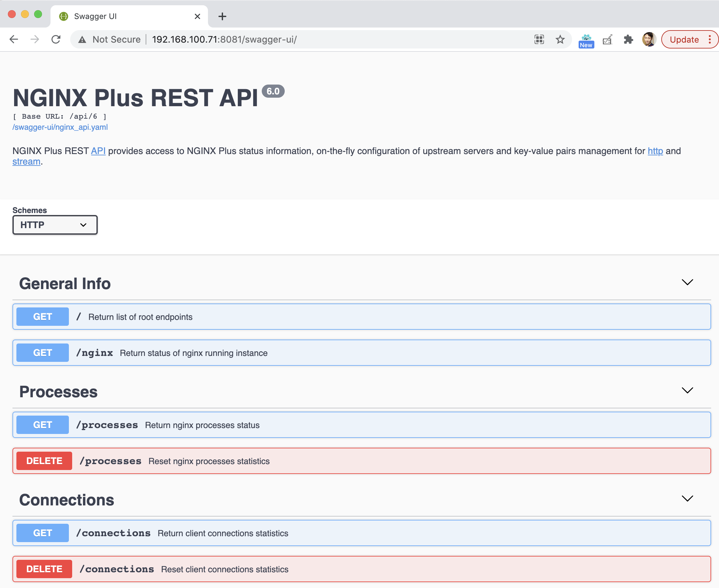
Task: Click the pen annotation extension icon
Action: tap(607, 40)
